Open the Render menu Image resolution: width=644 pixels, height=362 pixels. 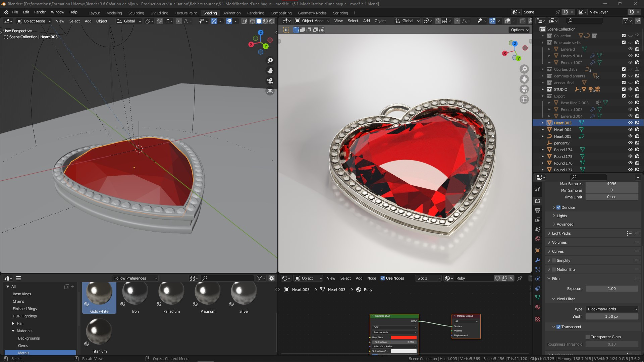tap(40, 12)
